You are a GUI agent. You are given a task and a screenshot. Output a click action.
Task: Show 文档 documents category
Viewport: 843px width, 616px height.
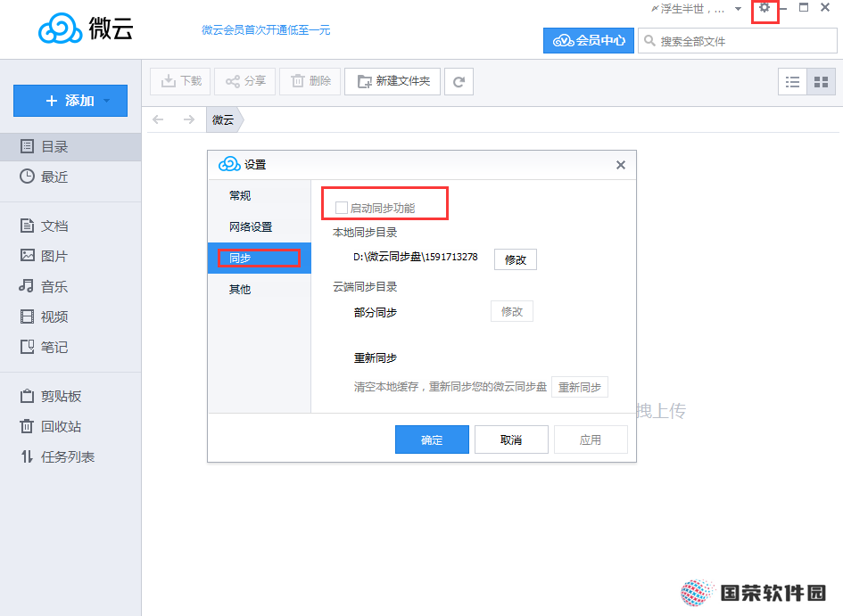click(70, 226)
